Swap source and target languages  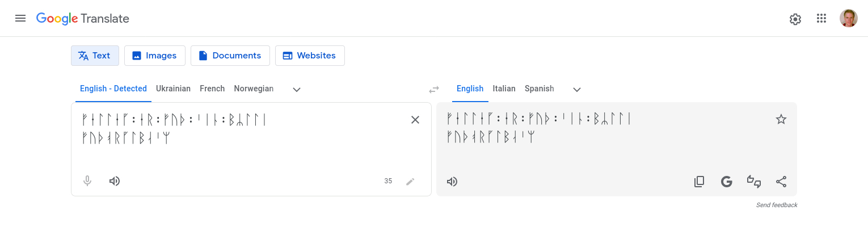coord(434,89)
